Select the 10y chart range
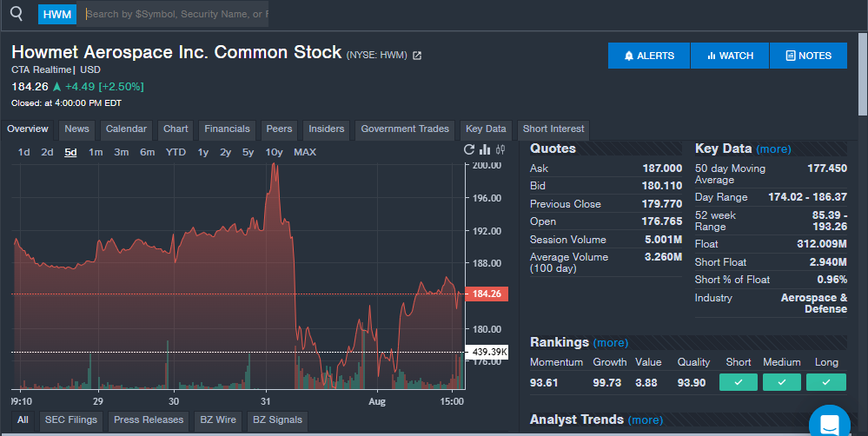Image resolution: width=868 pixels, height=436 pixels. coord(274,152)
